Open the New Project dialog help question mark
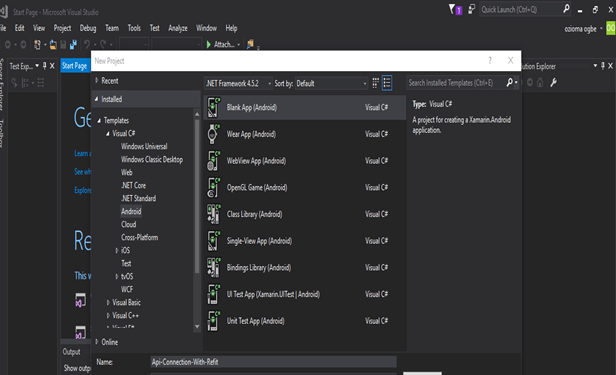The width and height of the screenshot is (616, 375). point(490,60)
